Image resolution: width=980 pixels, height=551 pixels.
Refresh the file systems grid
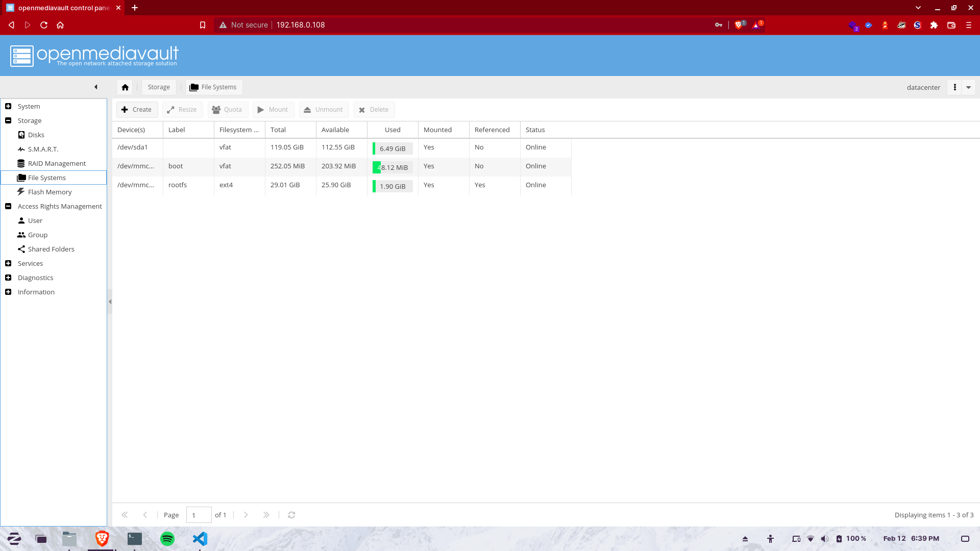291,515
